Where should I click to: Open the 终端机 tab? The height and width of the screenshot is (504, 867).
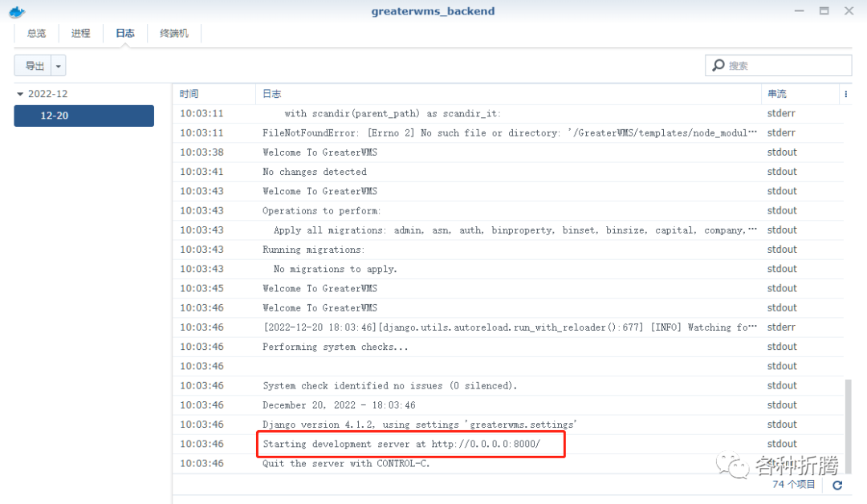[174, 33]
